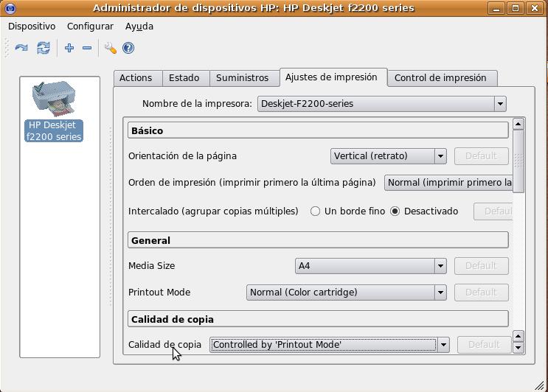
Task: Click the 'Media Size' label
Action: tap(152, 266)
